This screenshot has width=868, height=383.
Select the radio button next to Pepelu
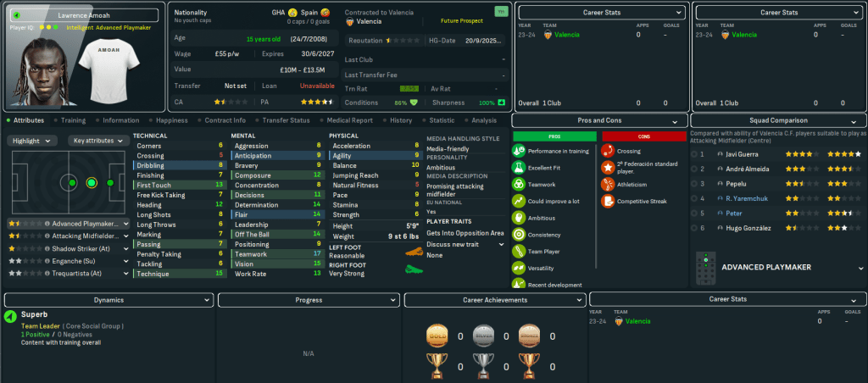click(x=695, y=183)
